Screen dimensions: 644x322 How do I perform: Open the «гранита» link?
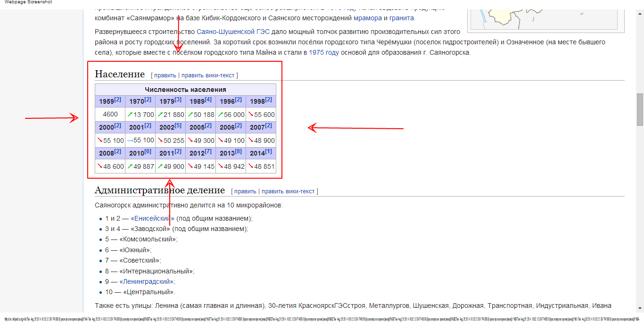click(x=402, y=18)
